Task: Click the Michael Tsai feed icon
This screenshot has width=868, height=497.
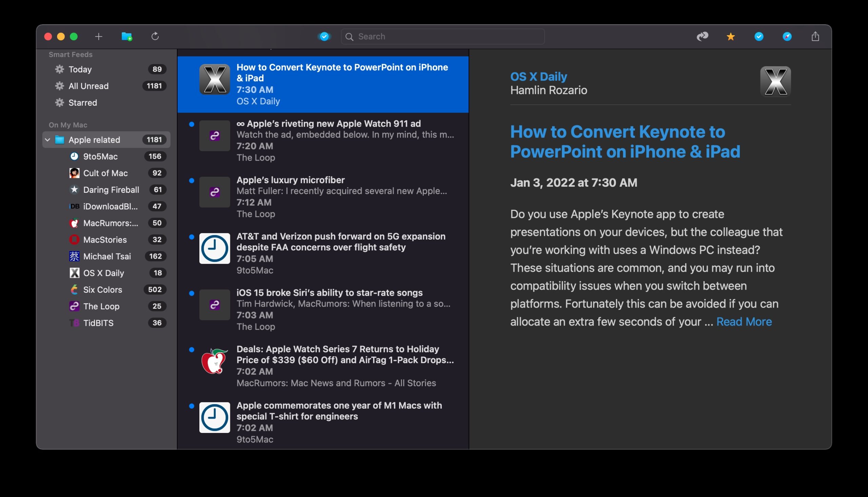Action: 74,256
